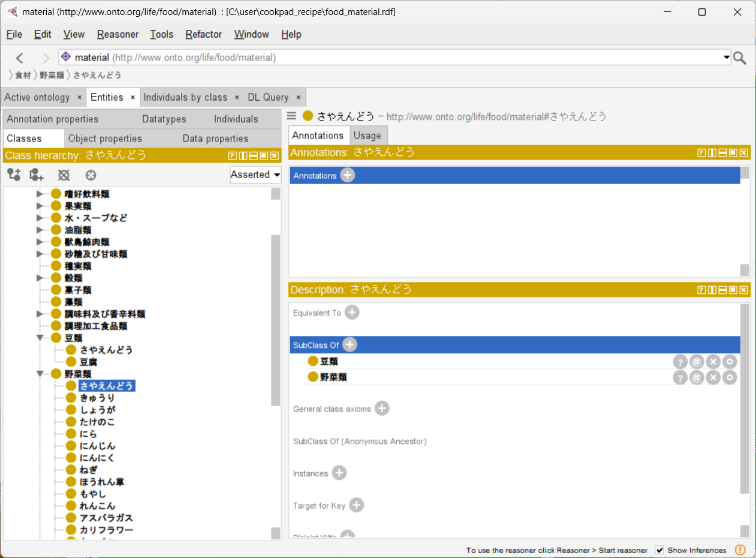Screen dimensions: 756x558
Task: Collapse the 野菜類 tree node
Action: 40,374
